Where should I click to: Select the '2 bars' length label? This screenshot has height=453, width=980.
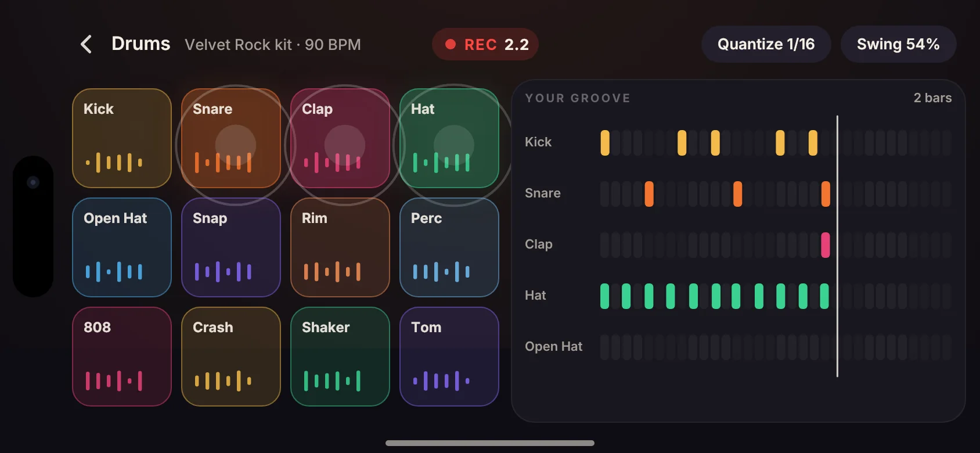932,98
